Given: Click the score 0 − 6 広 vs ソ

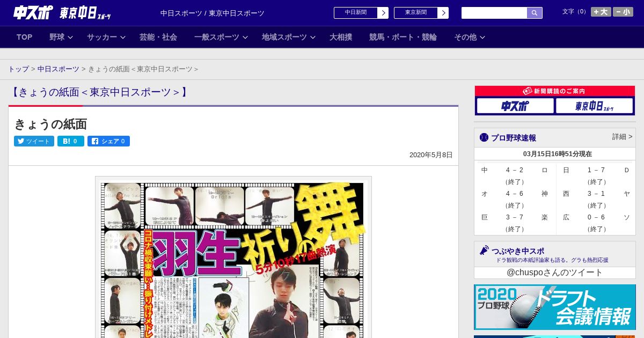Looking at the screenshot, I should click(596, 217).
